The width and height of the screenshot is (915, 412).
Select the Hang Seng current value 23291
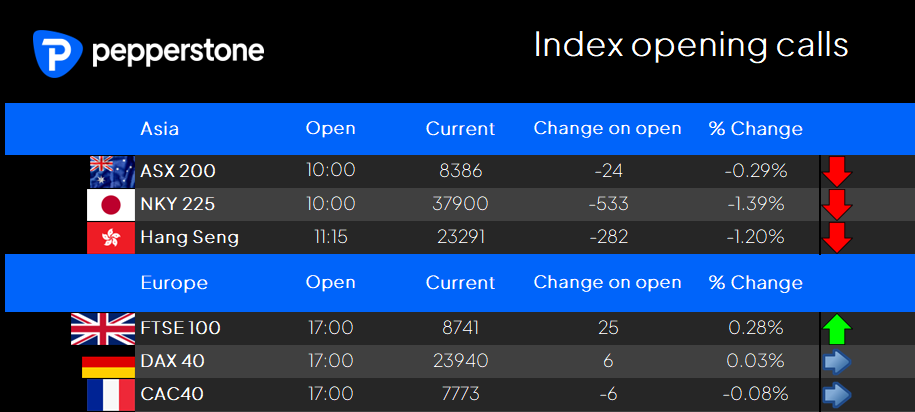click(x=460, y=237)
